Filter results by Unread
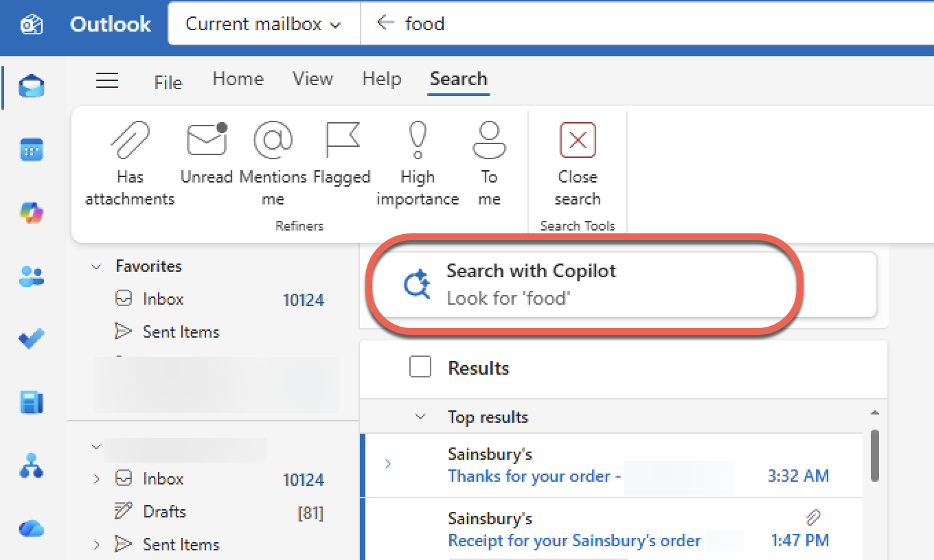The height and width of the screenshot is (560, 934). point(207,154)
